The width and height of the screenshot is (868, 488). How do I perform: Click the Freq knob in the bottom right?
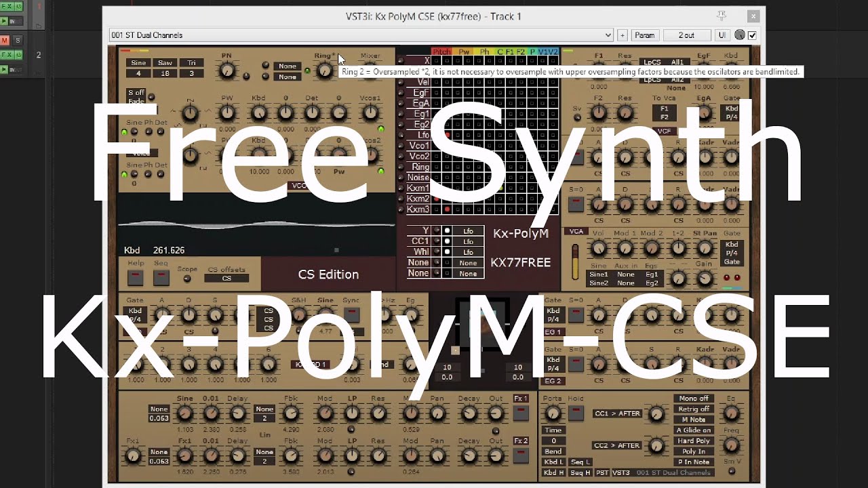[730, 445]
